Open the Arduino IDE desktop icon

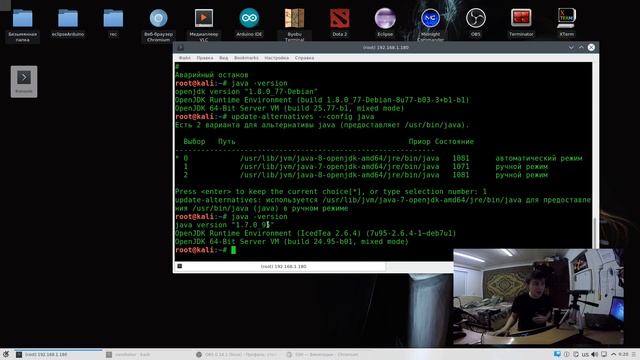click(x=249, y=23)
